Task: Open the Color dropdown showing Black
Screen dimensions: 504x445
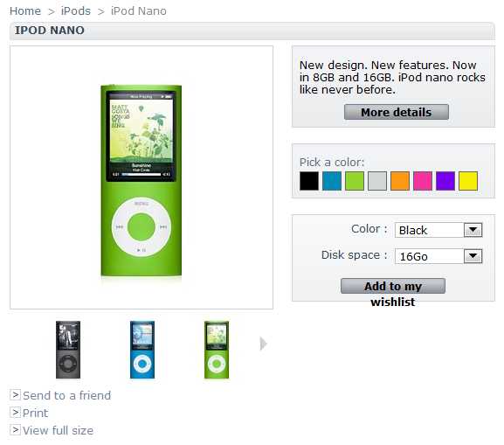Action: pos(438,230)
